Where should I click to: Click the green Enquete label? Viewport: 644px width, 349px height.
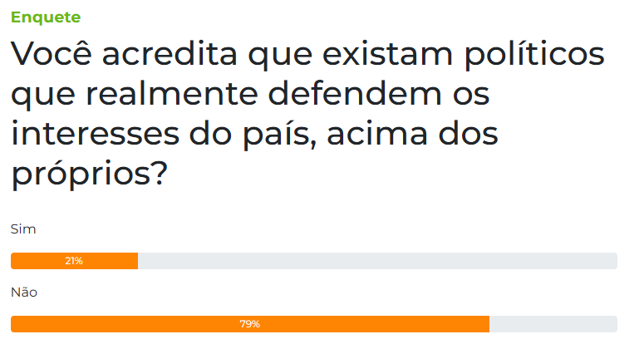46,17
